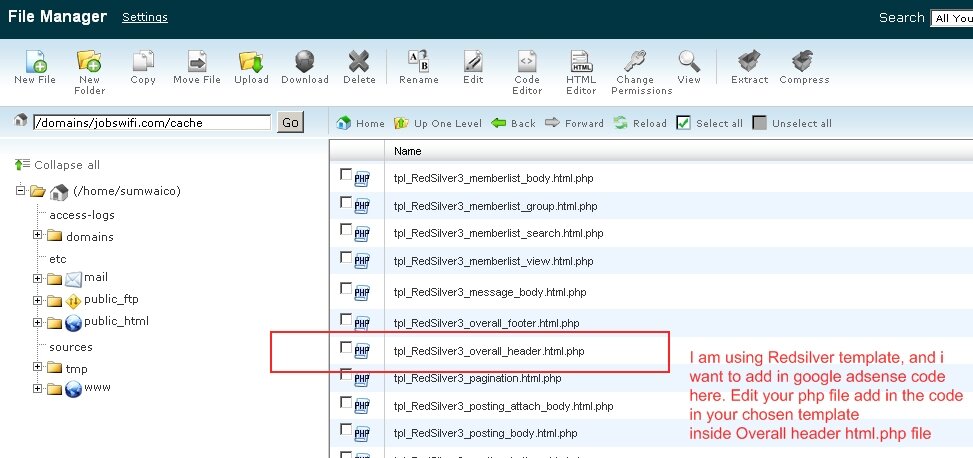Open the access-logs tree item
Viewport: 973px width, 458px height.
coord(82,215)
